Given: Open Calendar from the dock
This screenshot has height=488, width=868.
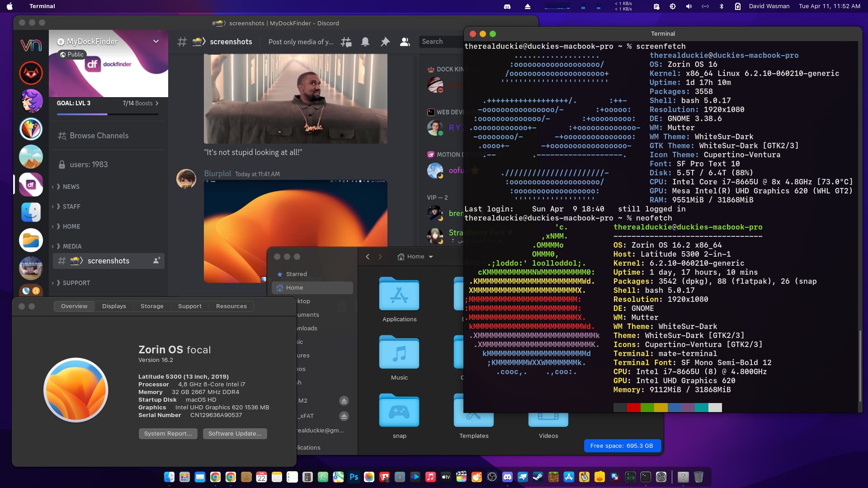Looking at the screenshot, I should (261, 477).
